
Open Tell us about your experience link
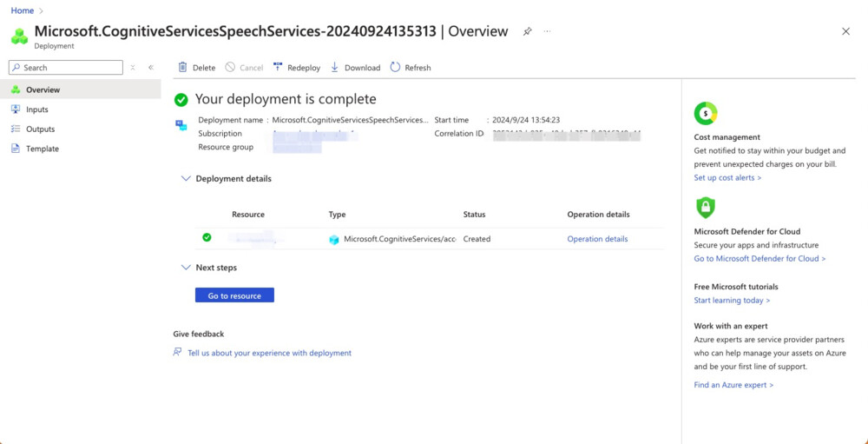pos(270,353)
